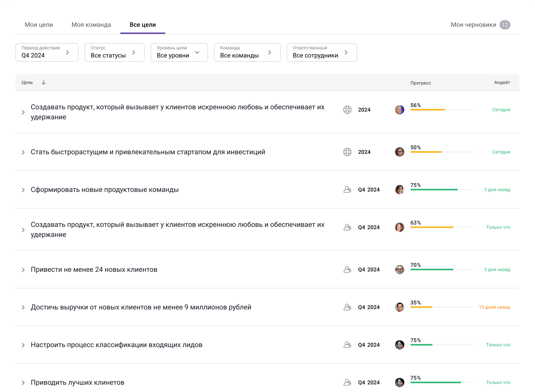
Task: Open the Уровень цели dropdown
Action: 179,52
